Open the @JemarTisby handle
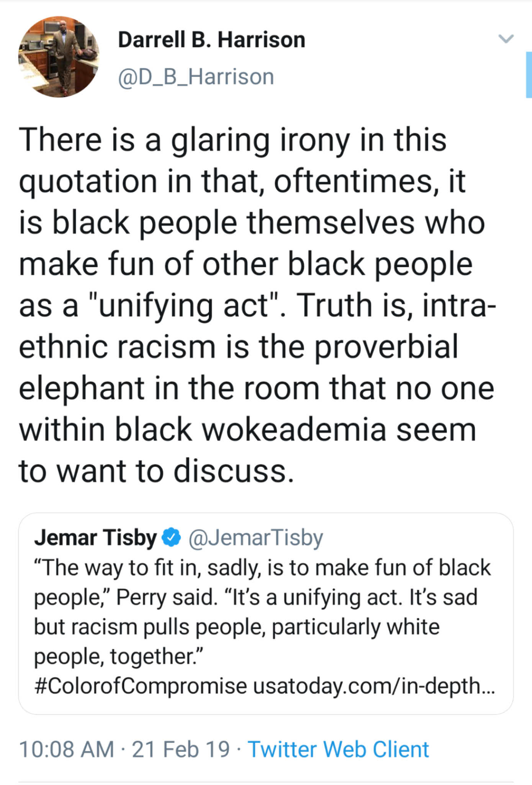The image size is (532, 785). (x=256, y=537)
